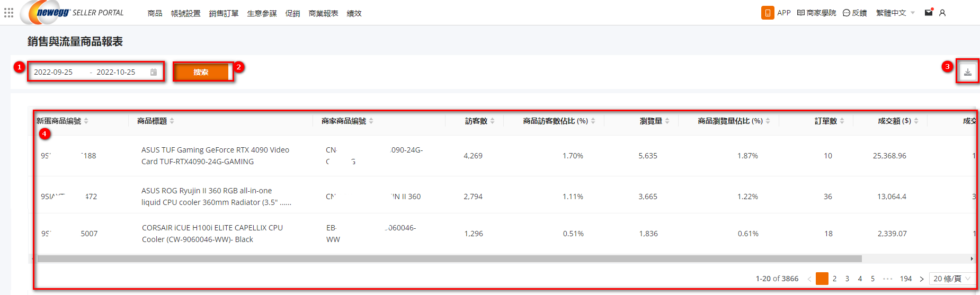Click page views value 3,665
980x295 pixels.
coord(648,196)
